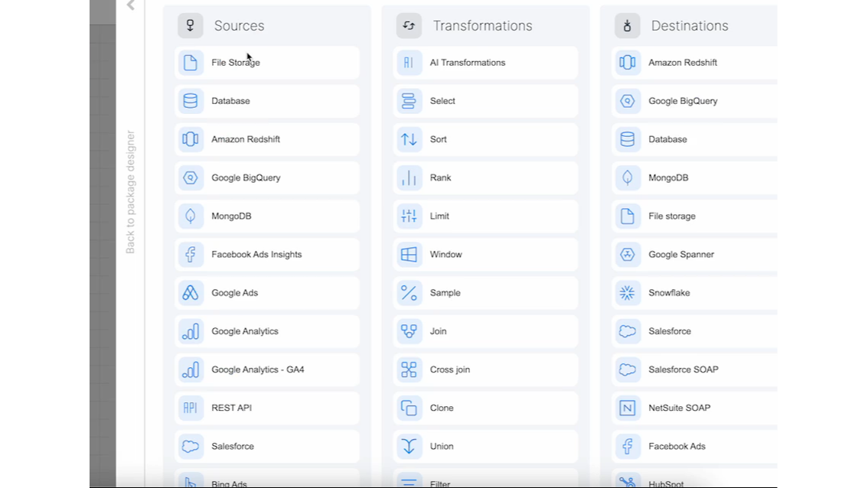The image size is (868, 488).
Task: Choose Amazon Redshift as destination
Action: click(682, 63)
